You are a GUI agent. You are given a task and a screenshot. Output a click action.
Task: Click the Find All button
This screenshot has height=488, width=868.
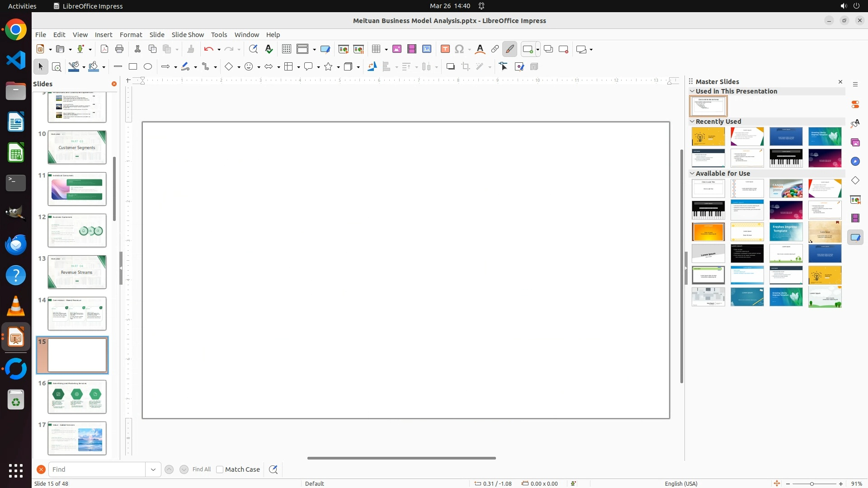click(x=202, y=469)
